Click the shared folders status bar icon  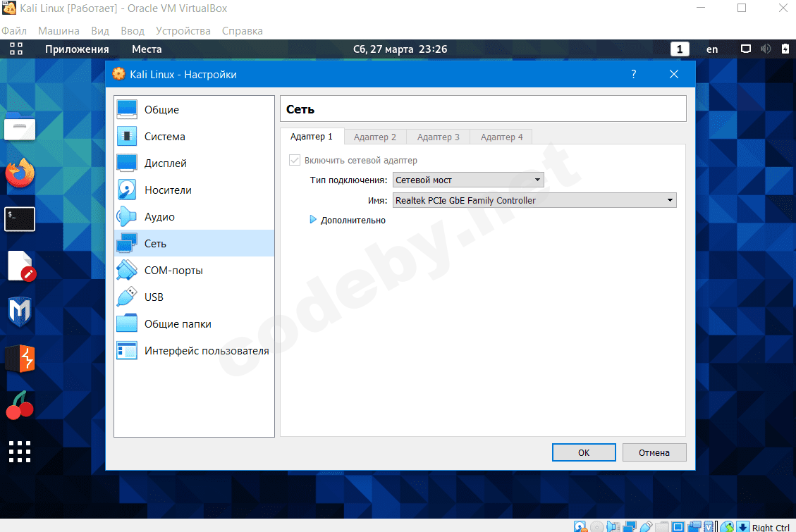[662, 527]
